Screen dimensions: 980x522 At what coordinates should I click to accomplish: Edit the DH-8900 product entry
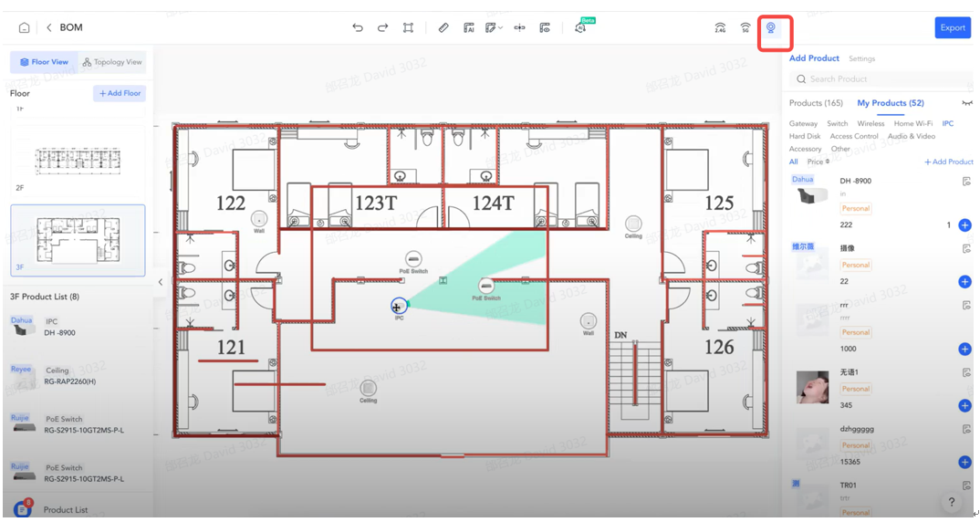966,182
